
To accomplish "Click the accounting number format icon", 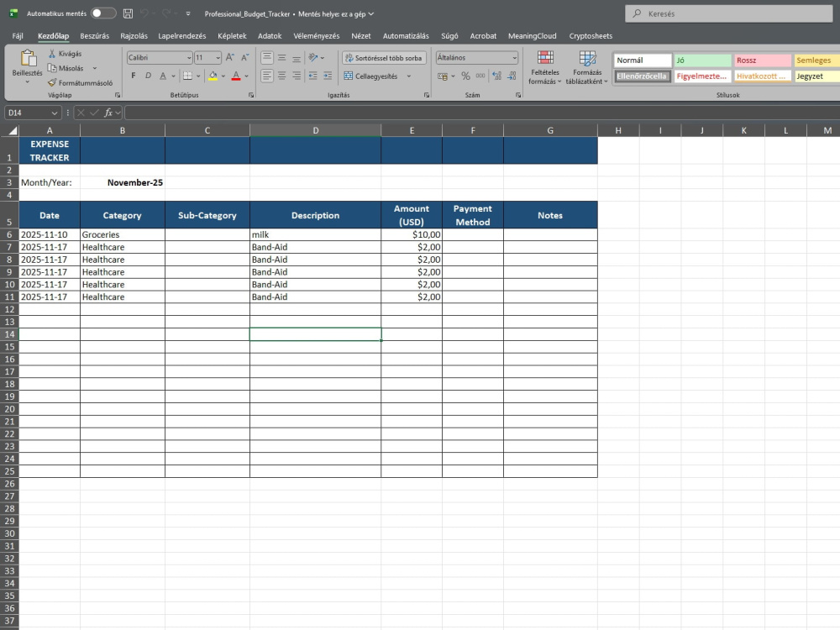I will pos(443,76).
